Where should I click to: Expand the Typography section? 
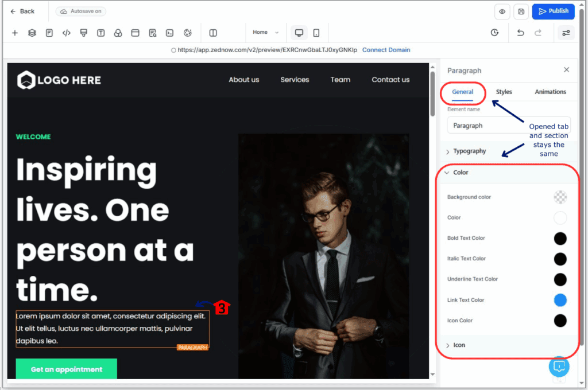click(x=508, y=151)
